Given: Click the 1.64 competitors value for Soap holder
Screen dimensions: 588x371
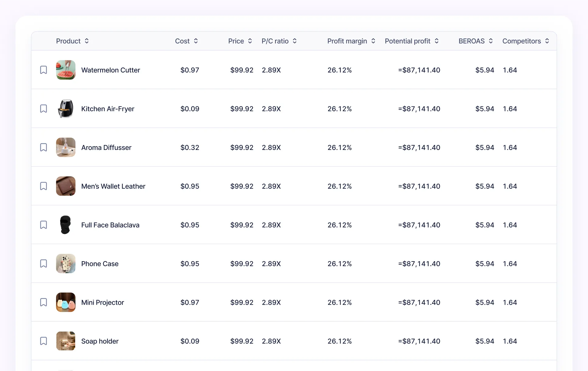Looking at the screenshot, I should [510, 341].
